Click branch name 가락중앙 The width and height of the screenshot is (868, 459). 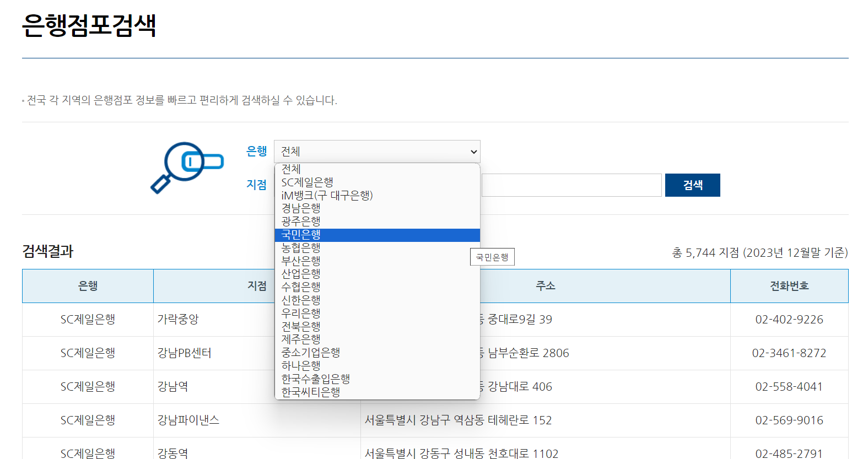click(x=178, y=320)
